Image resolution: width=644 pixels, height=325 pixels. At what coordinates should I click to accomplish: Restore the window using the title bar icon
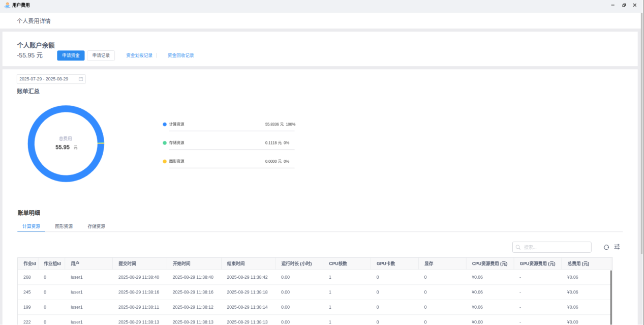click(624, 5)
